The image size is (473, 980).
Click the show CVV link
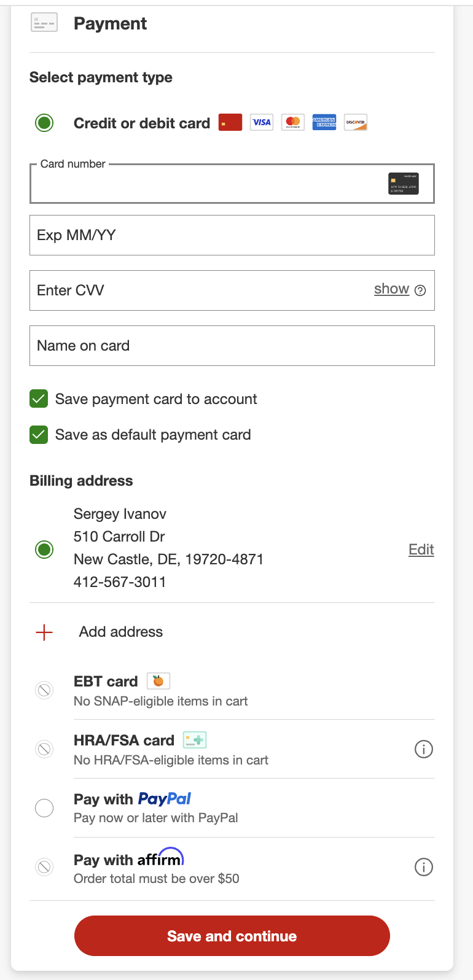coord(391,289)
